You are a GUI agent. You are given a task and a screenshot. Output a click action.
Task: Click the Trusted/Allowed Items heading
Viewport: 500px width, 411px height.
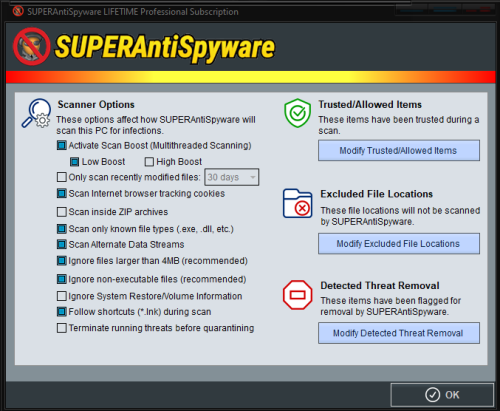tap(370, 105)
